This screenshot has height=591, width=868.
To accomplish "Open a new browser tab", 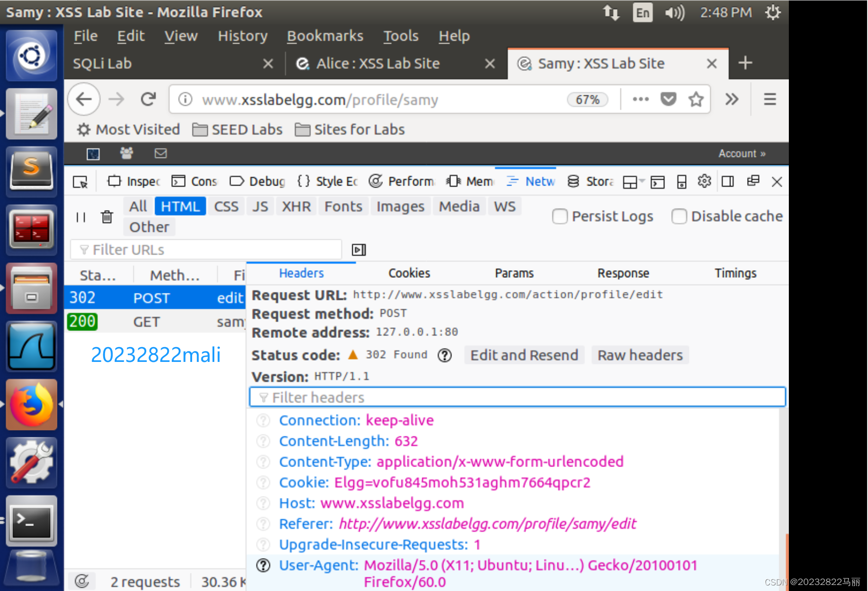I will (745, 63).
